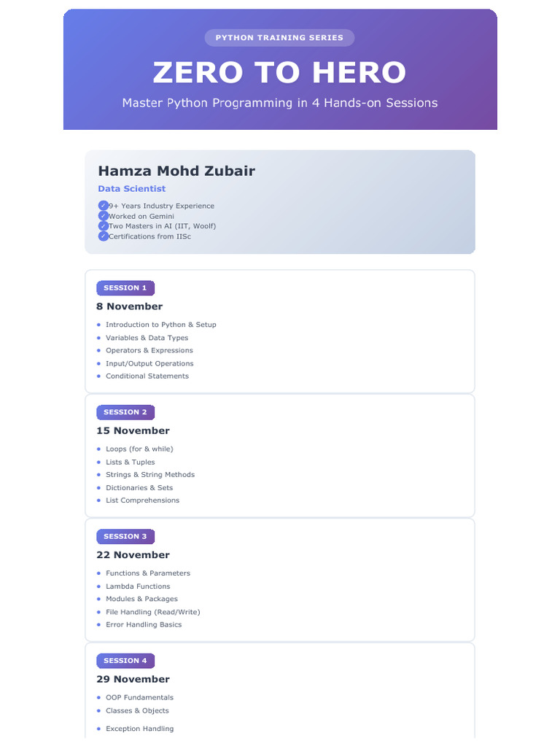Click the "Lambda Functions" topic
This screenshot has width=560, height=747.
138,587
